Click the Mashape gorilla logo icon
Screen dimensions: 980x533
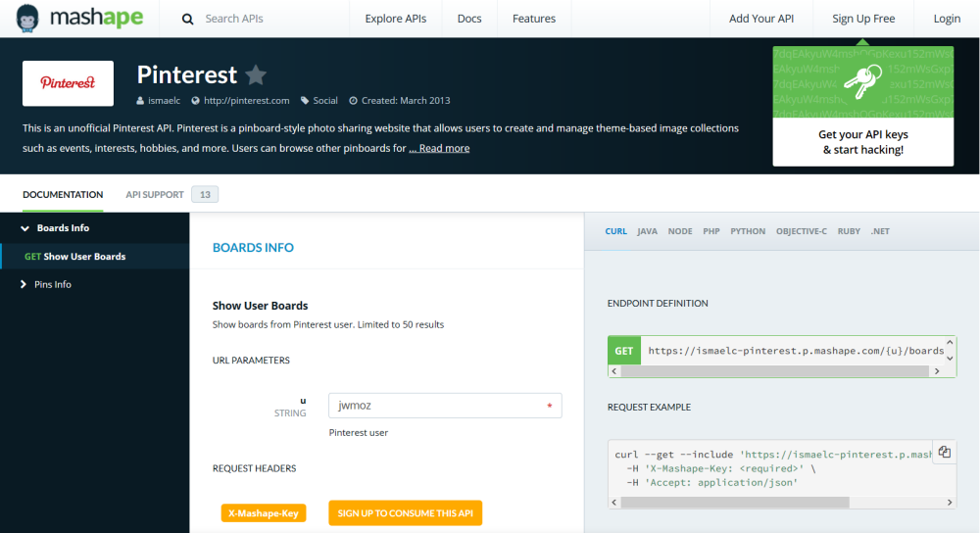pyautogui.click(x=26, y=18)
